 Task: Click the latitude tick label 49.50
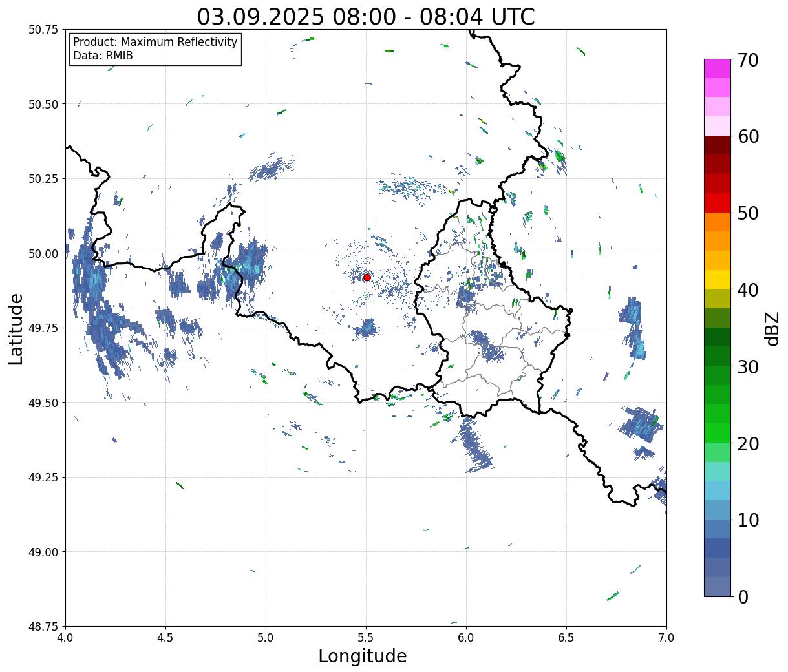tap(43, 403)
